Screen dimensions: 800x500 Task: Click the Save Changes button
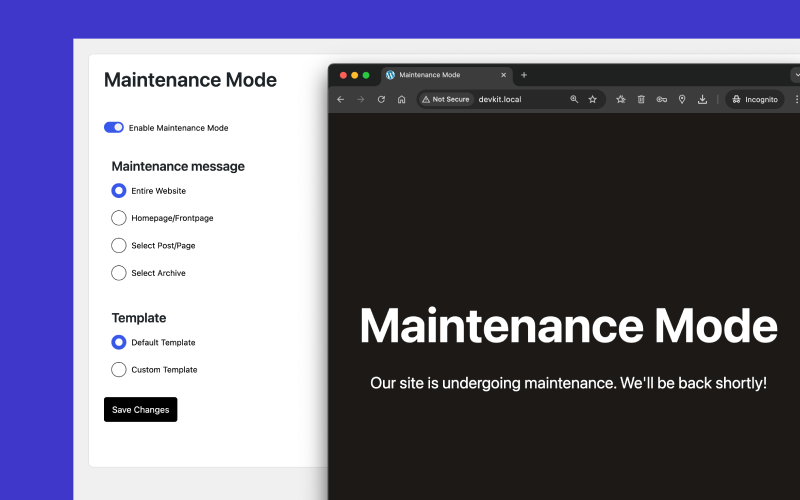click(x=140, y=409)
